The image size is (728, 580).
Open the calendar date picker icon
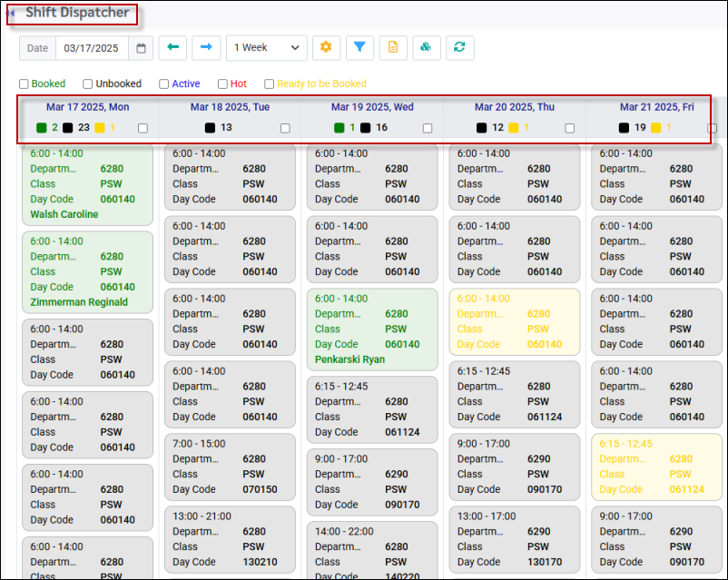[141, 48]
